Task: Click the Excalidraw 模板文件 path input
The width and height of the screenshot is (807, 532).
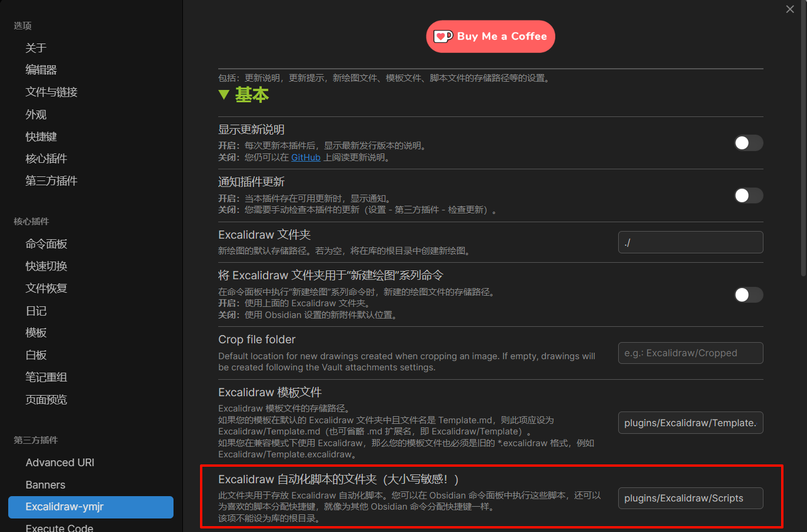Action: point(691,423)
